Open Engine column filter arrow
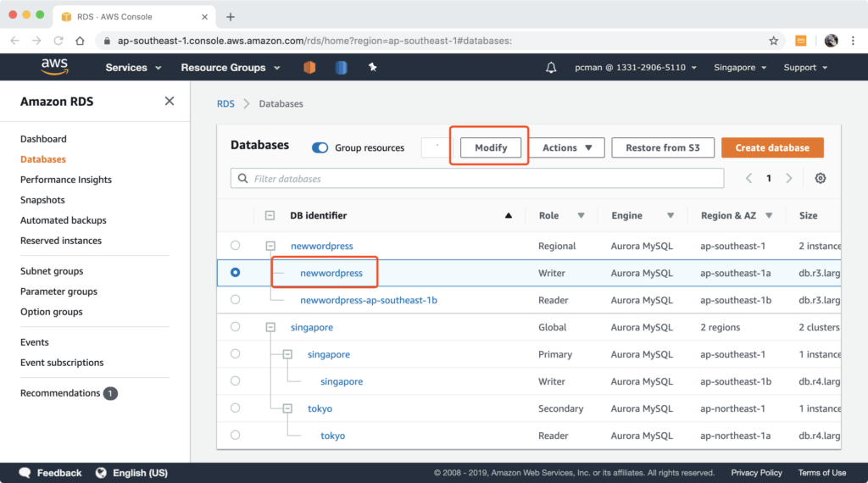 pos(670,215)
